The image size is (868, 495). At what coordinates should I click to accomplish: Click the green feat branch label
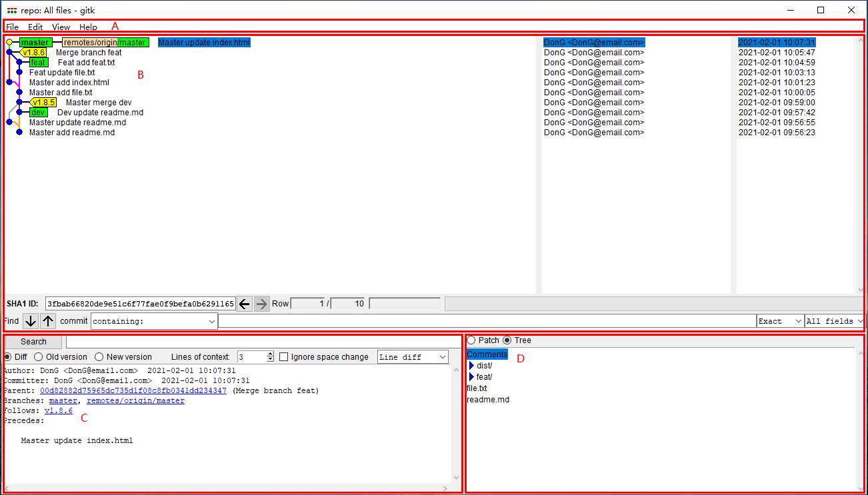39,63
